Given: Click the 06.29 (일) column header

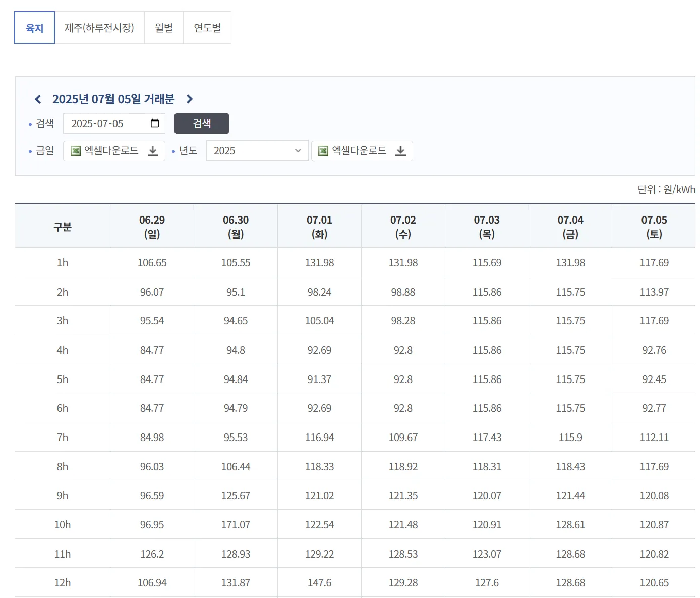Looking at the screenshot, I should click(152, 227).
